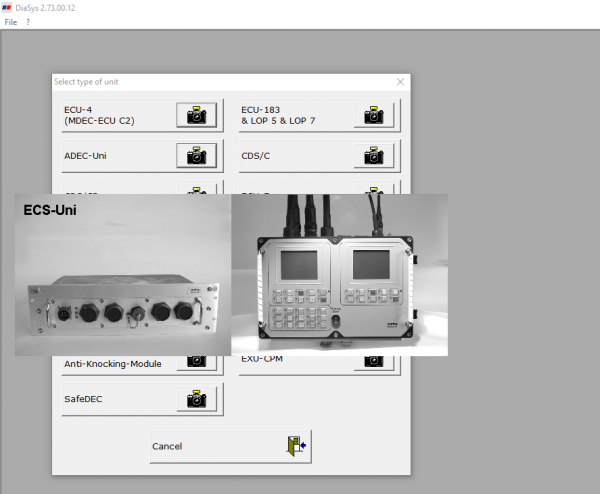600x494 pixels.
Task: Show the ADEC-Uni photo via camera icon
Action: pyautogui.click(x=196, y=156)
